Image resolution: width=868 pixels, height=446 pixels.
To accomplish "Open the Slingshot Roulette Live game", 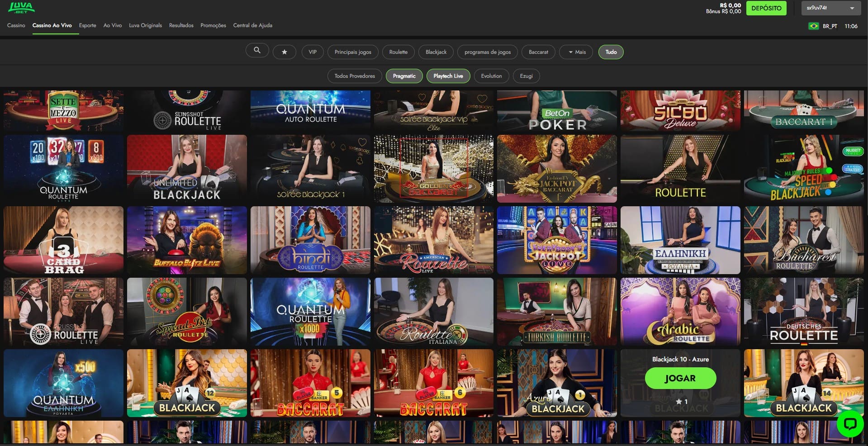I will pos(187,110).
